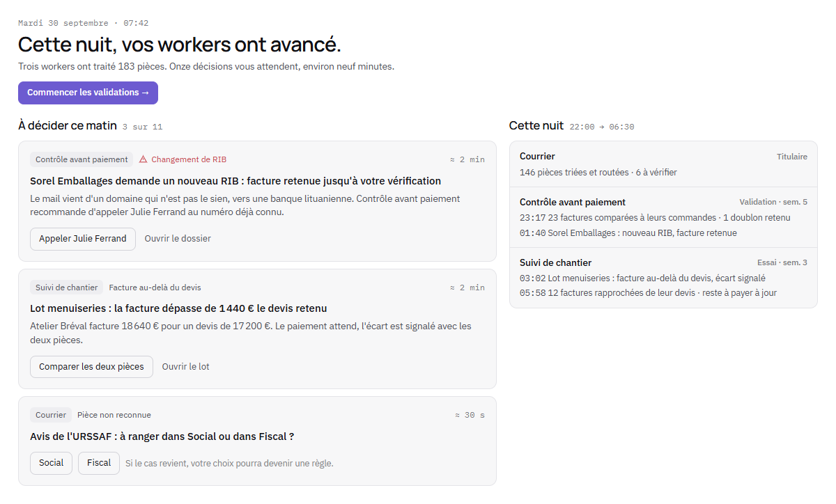Click the Trois workers ont traité summary line

[x=206, y=67]
